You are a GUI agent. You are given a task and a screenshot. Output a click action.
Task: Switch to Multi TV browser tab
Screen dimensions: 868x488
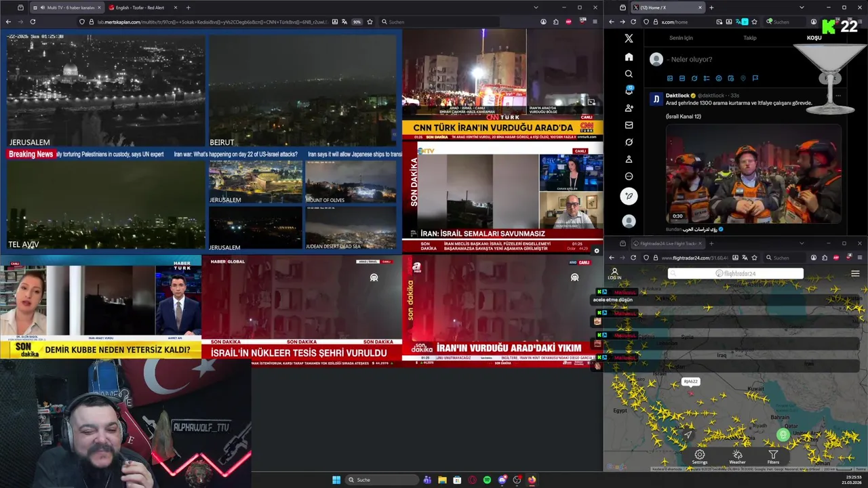point(66,7)
